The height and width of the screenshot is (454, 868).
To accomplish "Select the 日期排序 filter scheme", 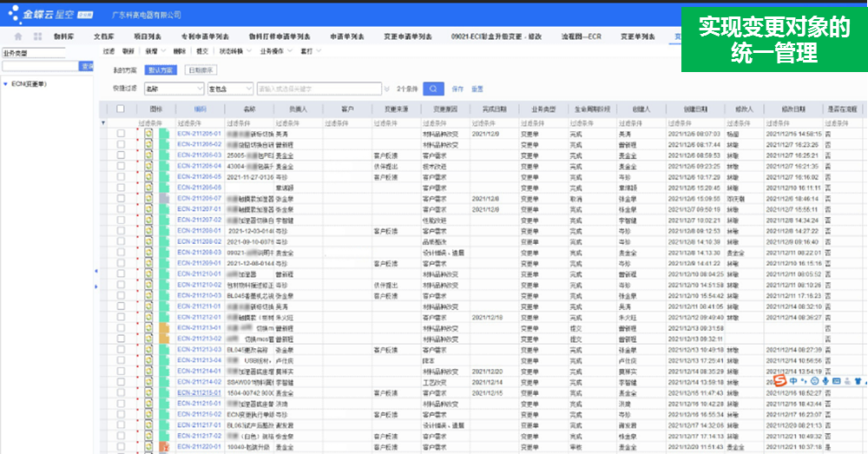I will pyautogui.click(x=201, y=70).
